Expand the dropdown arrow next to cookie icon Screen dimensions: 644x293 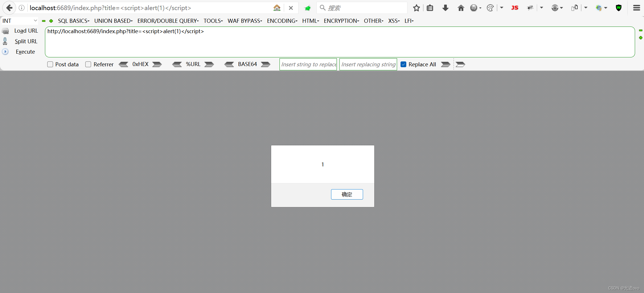(x=502, y=8)
